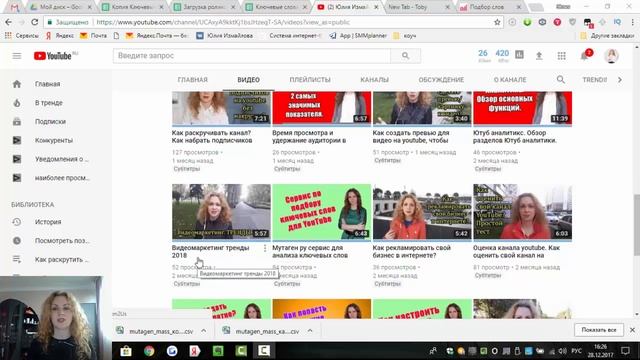640x360 pixels.
Task: Open Yandex browser in taskbar
Action: pyautogui.click(x=195, y=351)
